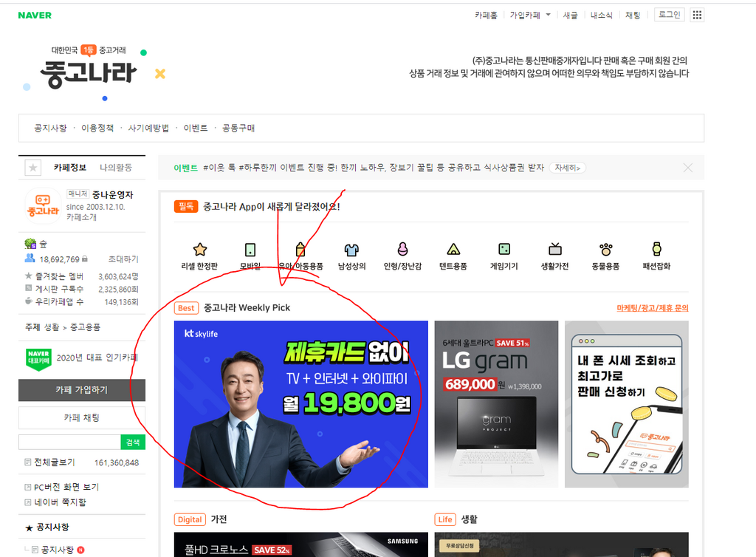756x557 pixels.
Task: Click the 카페 채팅 button
Action: click(82, 417)
